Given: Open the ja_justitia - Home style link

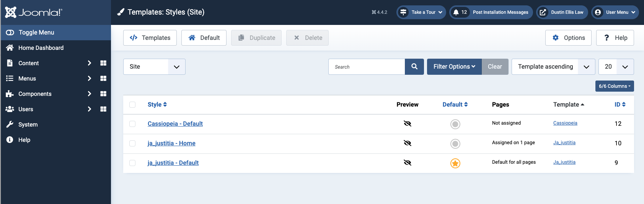Looking at the screenshot, I should click(171, 143).
